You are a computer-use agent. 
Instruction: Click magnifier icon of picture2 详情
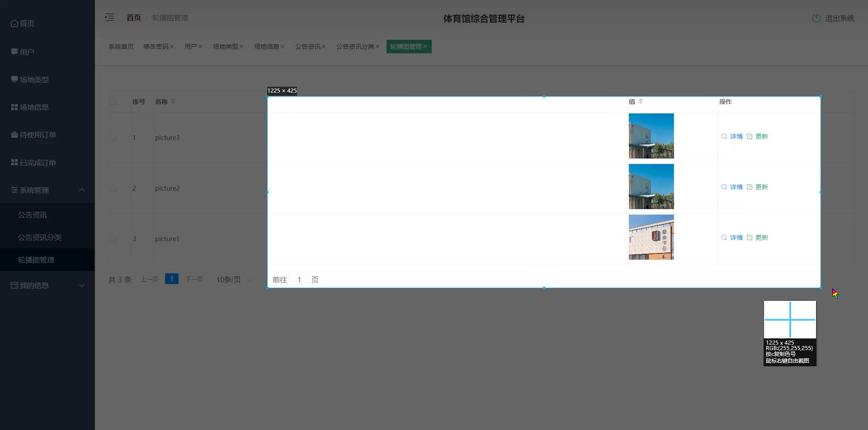point(724,187)
